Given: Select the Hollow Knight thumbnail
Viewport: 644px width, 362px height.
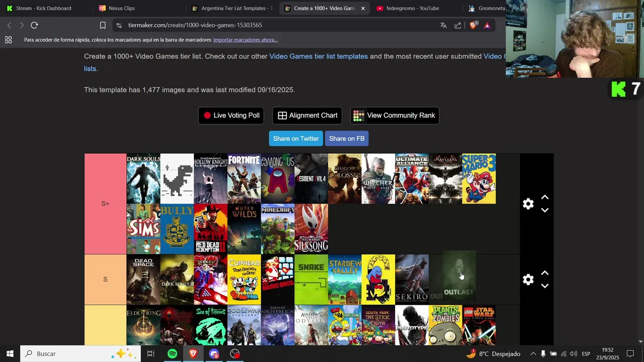Looking at the screenshot, I should pos(210,179).
